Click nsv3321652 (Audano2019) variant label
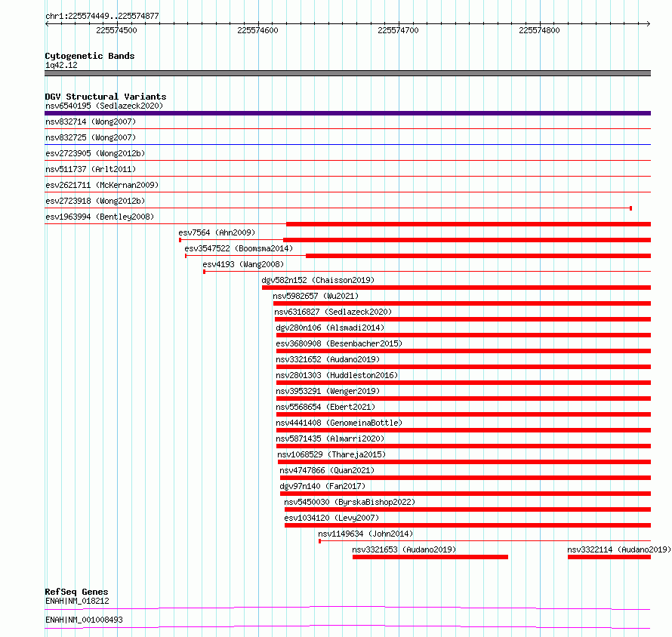Viewport: 672px width, 637px height. [328, 359]
